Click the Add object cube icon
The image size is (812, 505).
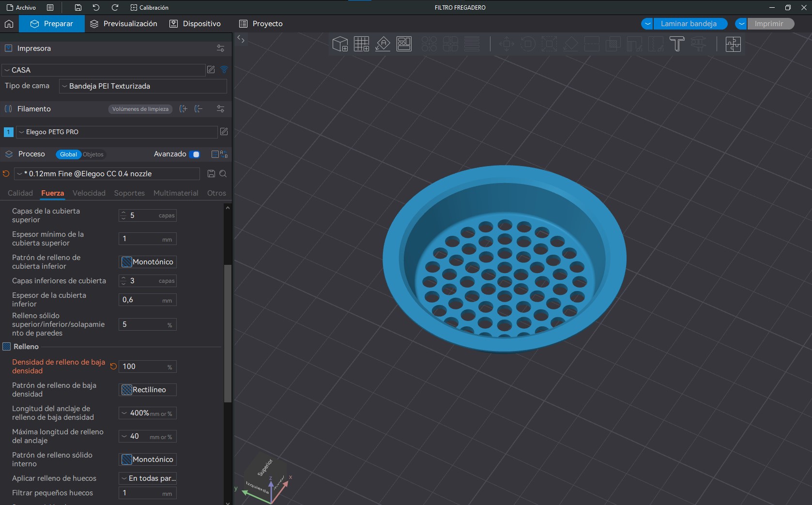[x=340, y=44]
